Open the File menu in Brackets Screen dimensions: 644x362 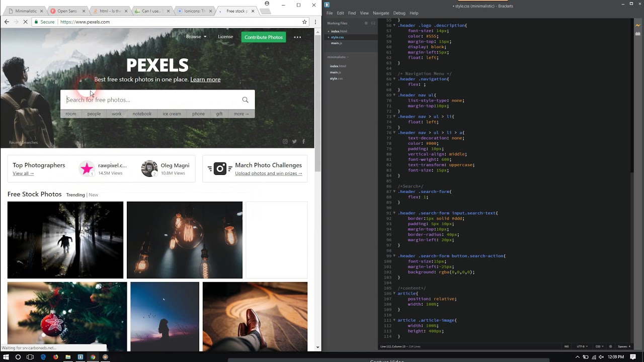coord(330,13)
